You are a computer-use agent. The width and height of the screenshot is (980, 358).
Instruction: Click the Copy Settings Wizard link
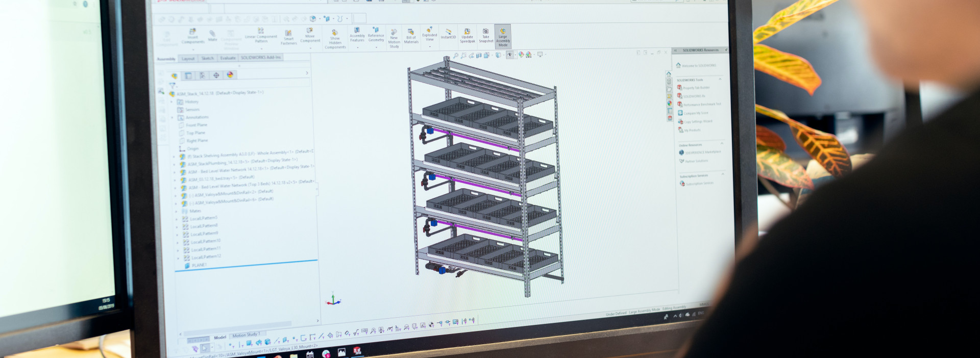pos(698,121)
